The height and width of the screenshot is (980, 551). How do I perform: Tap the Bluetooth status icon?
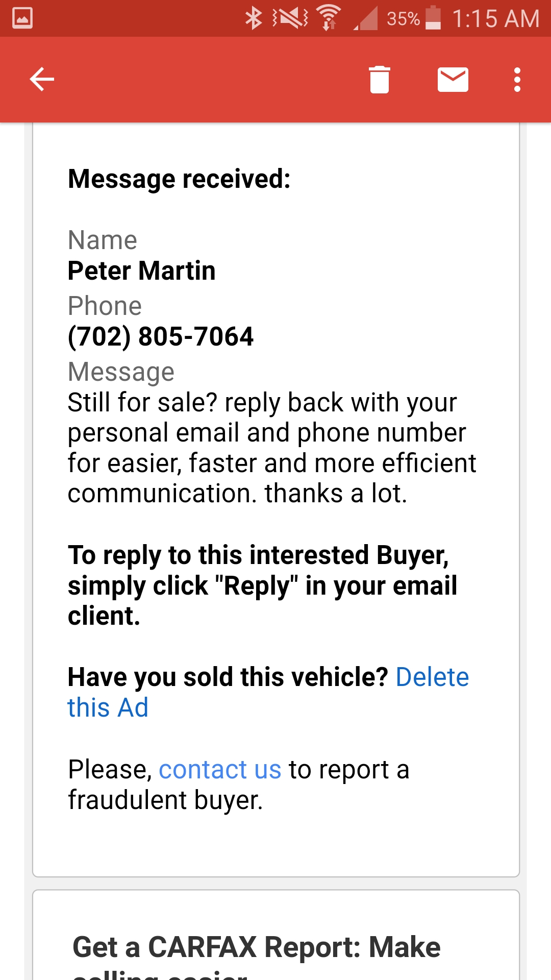[x=254, y=18]
